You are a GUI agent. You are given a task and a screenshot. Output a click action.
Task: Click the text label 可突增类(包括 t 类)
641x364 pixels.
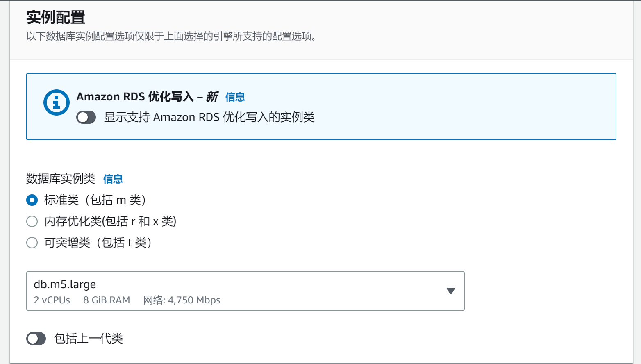(x=98, y=243)
